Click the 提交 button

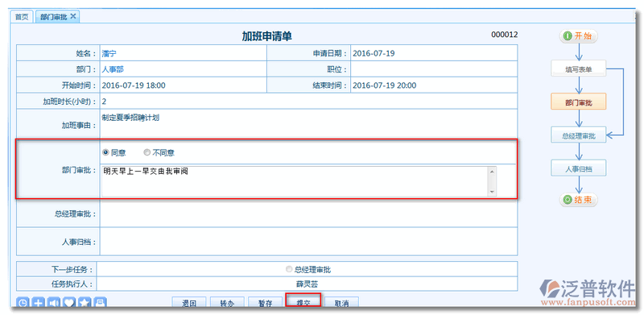pos(303,302)
